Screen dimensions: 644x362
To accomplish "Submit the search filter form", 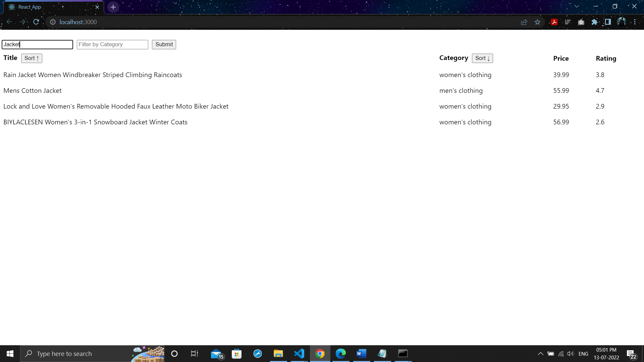I will (164, 45).
